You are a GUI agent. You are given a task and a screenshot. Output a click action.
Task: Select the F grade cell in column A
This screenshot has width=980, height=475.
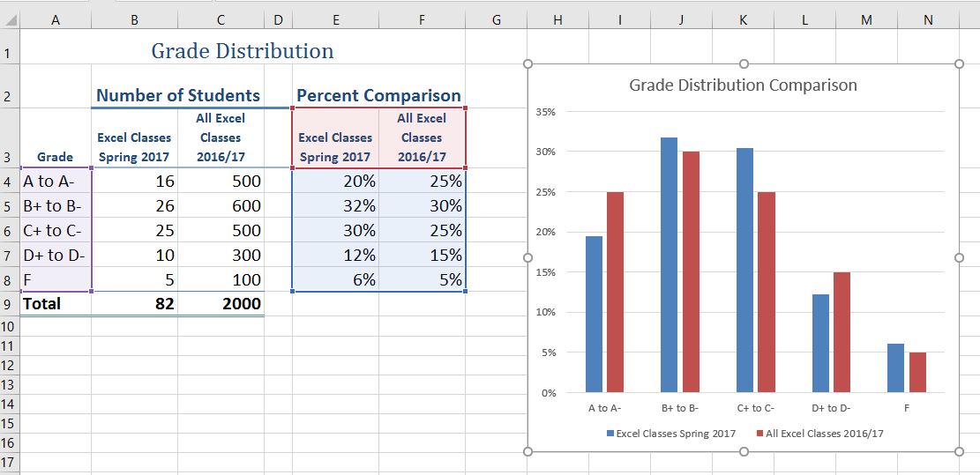[56, 279]
